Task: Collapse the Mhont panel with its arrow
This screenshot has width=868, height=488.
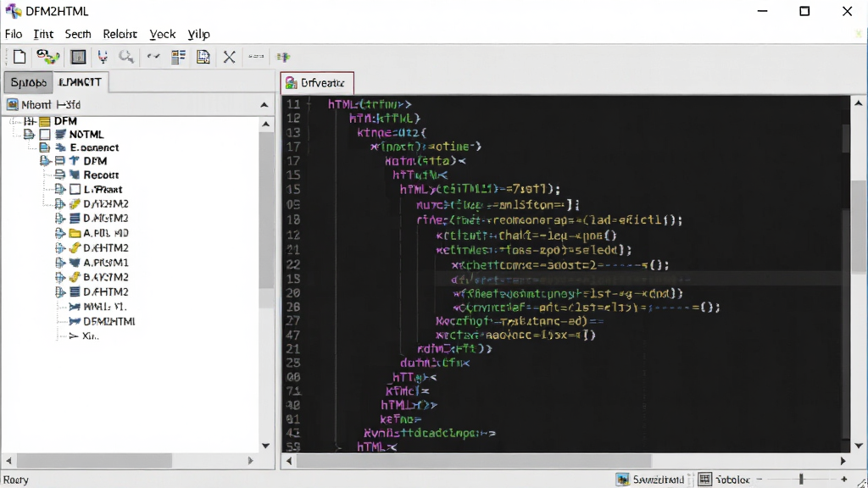Action: 264,104
